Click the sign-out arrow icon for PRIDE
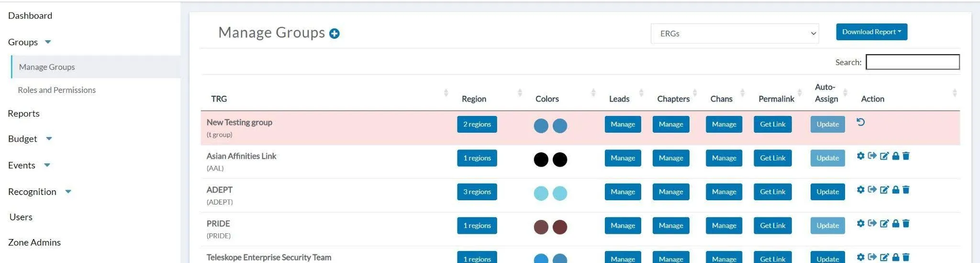Image resolution: width=980 pixels, height=263 pixels. pos(872,223)
